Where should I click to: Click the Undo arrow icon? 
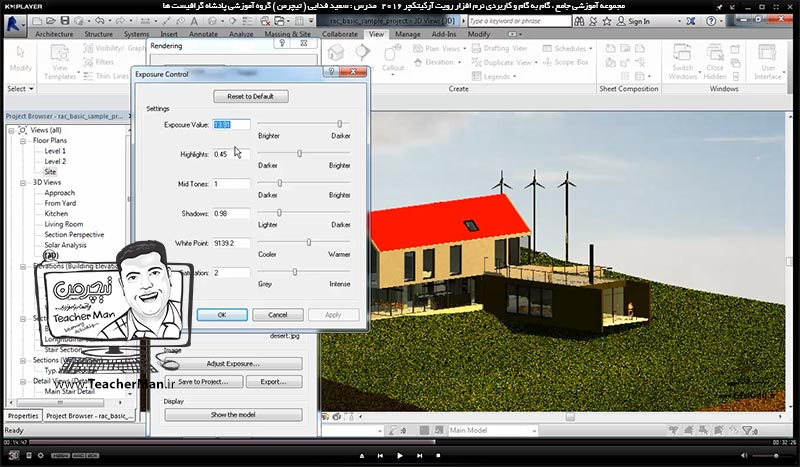click(99, 21)
